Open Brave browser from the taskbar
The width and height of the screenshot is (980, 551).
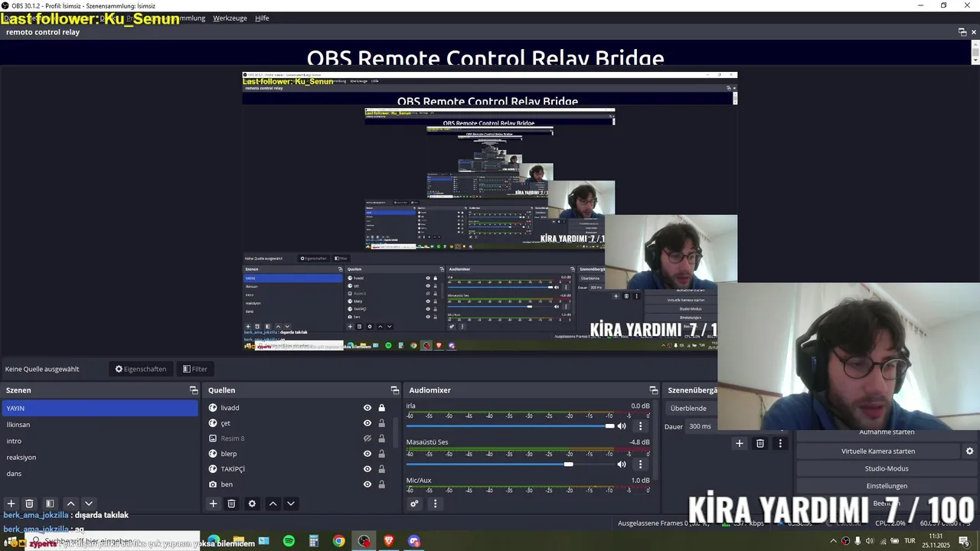[x=389, y=541]
